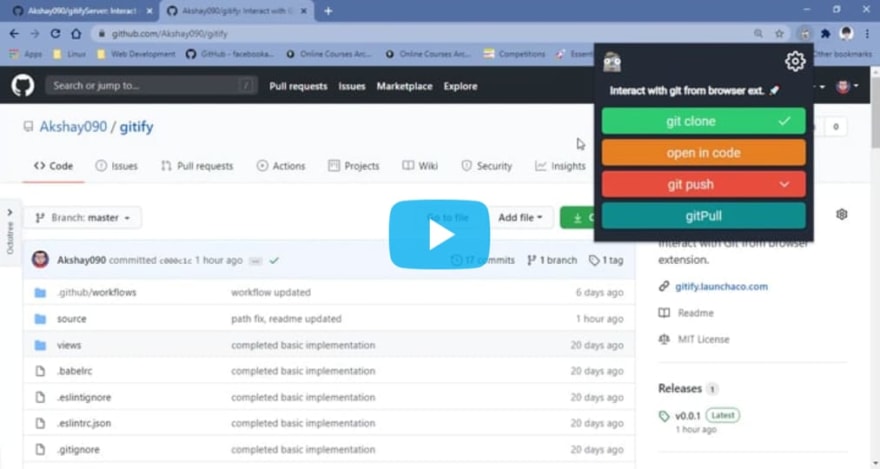Open the views folder

69,345
